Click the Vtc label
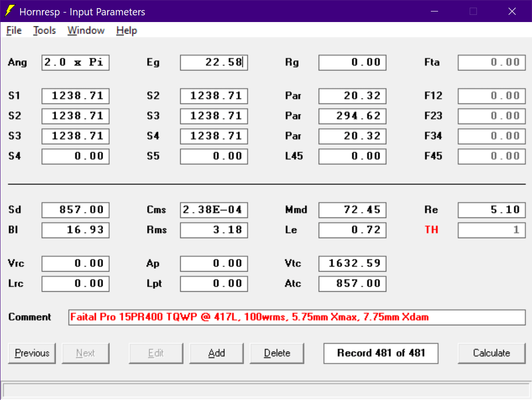 [293, 263]
